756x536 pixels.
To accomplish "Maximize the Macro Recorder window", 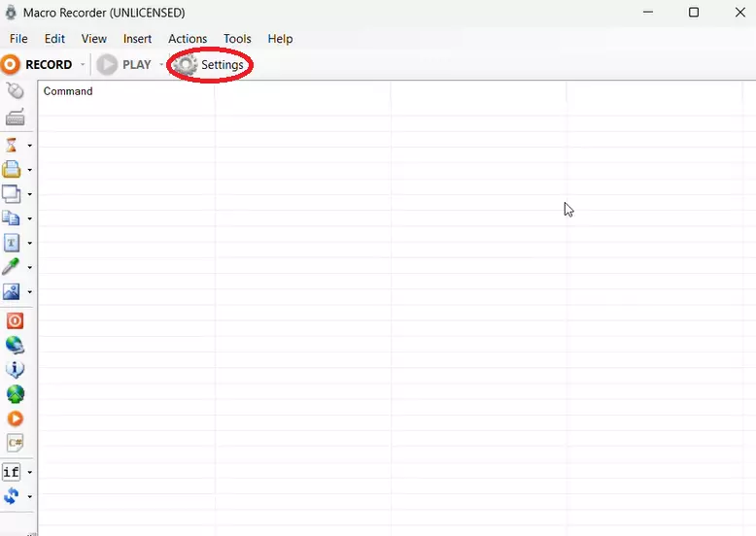I will coord(693,12).
